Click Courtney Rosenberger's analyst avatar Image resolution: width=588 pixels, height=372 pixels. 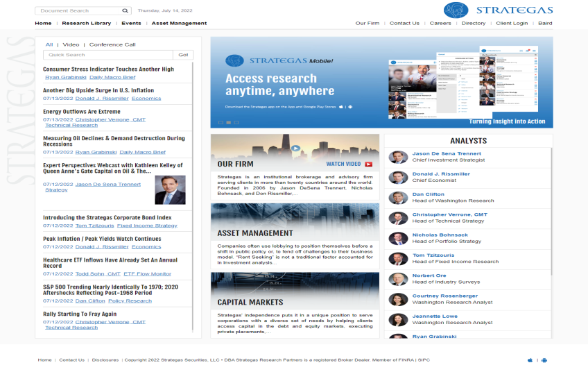[x=398, y=299]
